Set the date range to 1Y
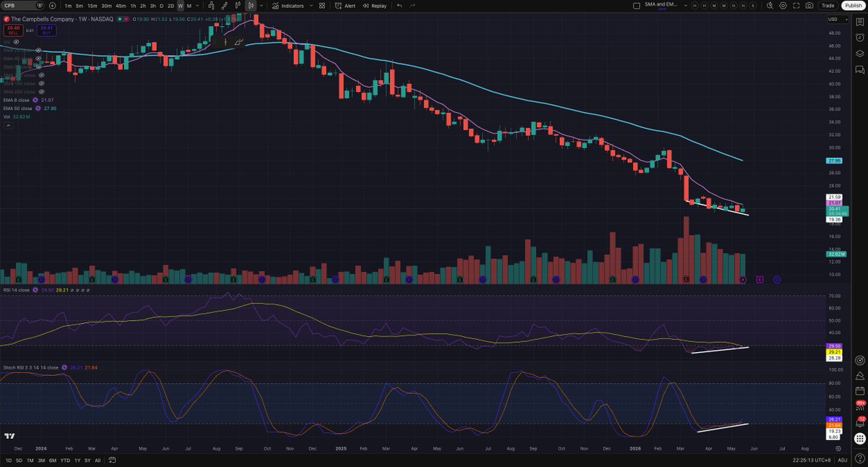The width and height of the screenshot is (868, 467). pyautogui.click(x=78, y=460)
